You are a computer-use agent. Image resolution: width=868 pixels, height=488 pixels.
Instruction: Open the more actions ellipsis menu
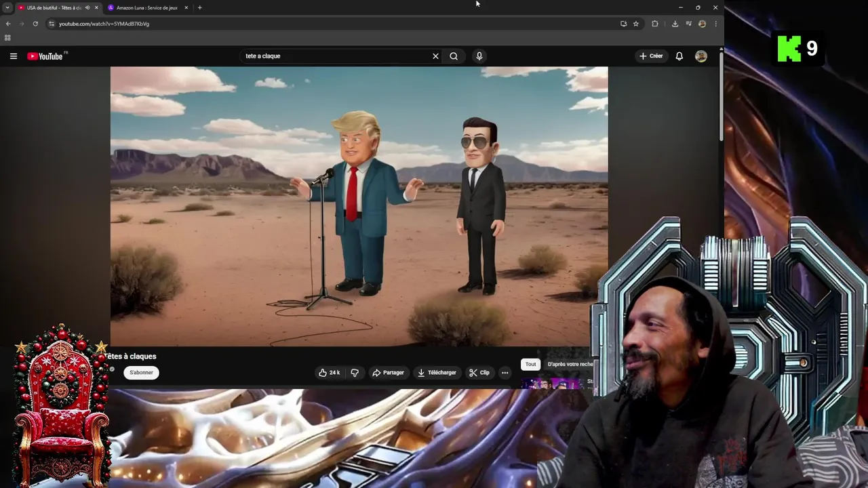(x=505, y=373)
